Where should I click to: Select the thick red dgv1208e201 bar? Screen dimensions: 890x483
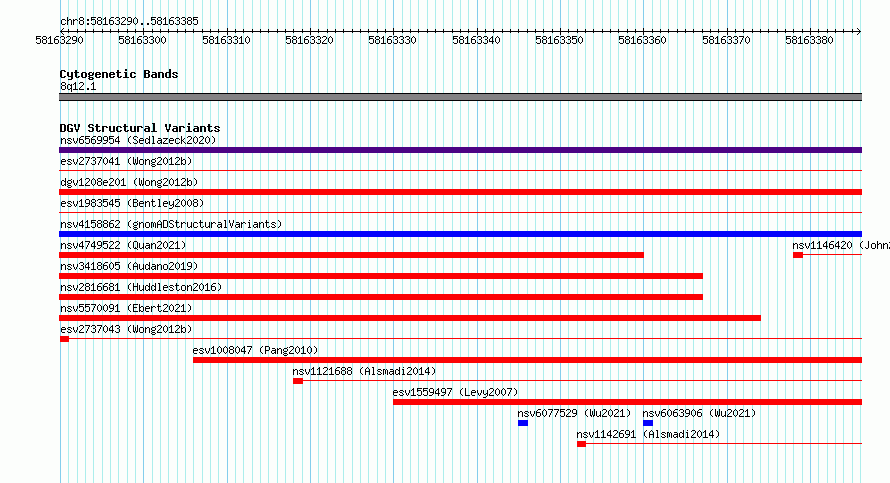tap(460, 192)
